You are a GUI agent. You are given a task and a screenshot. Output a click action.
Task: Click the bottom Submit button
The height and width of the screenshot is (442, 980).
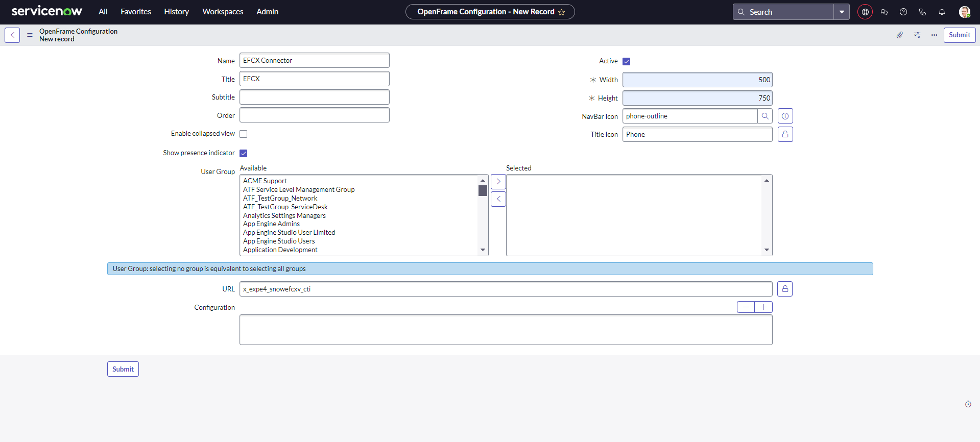coord(123,369)
